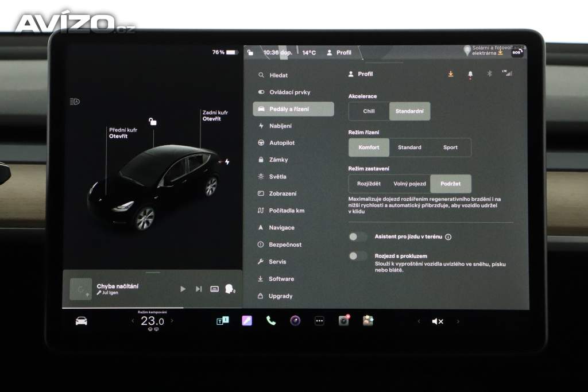The height and width of the screenshot is (392, 588).
Task: Open the Toybox app icon
Action: pos(368,321)
